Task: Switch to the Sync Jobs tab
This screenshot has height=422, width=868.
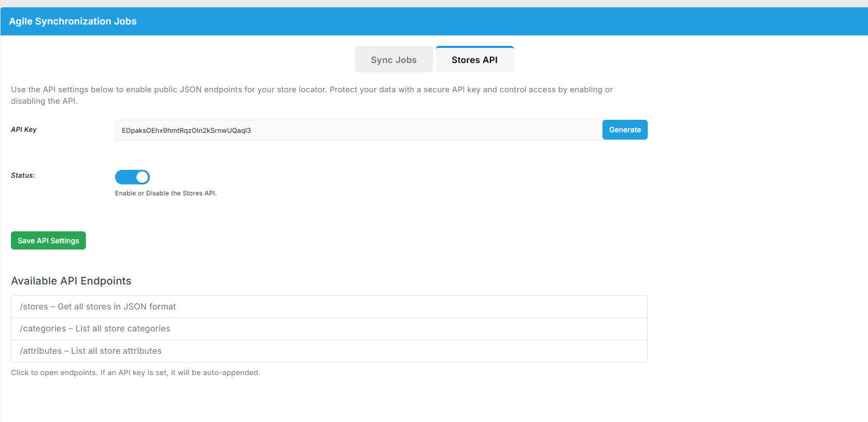Action: (394, 60)
